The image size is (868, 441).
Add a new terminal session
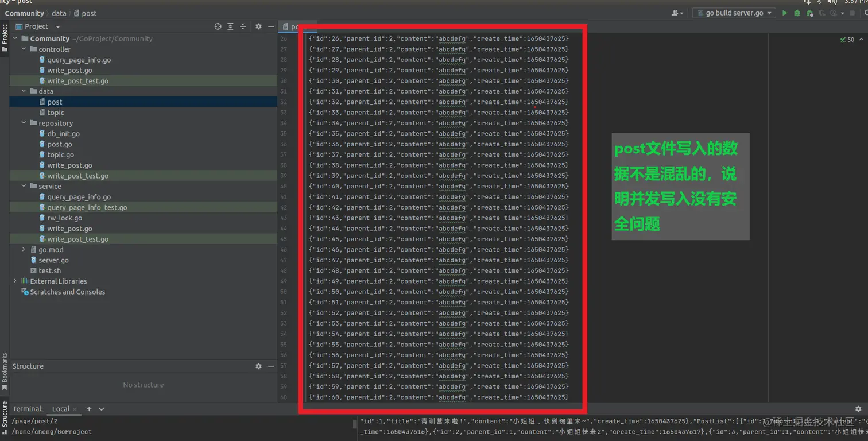point(89,409)
